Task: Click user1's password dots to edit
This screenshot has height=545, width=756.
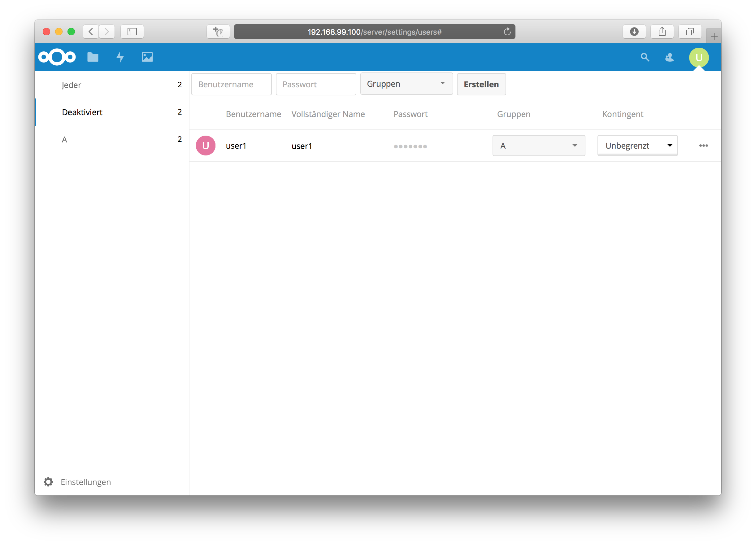Action: 410,146
